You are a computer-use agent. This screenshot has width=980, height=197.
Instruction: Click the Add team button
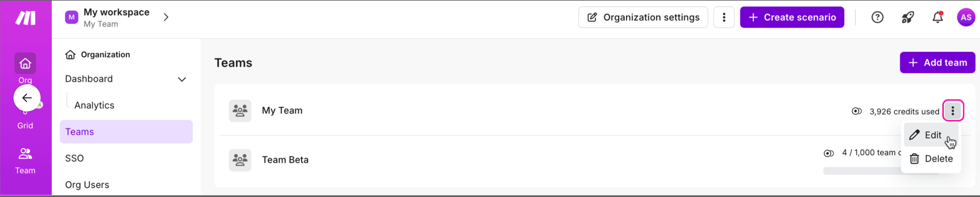tap(937, 63)
